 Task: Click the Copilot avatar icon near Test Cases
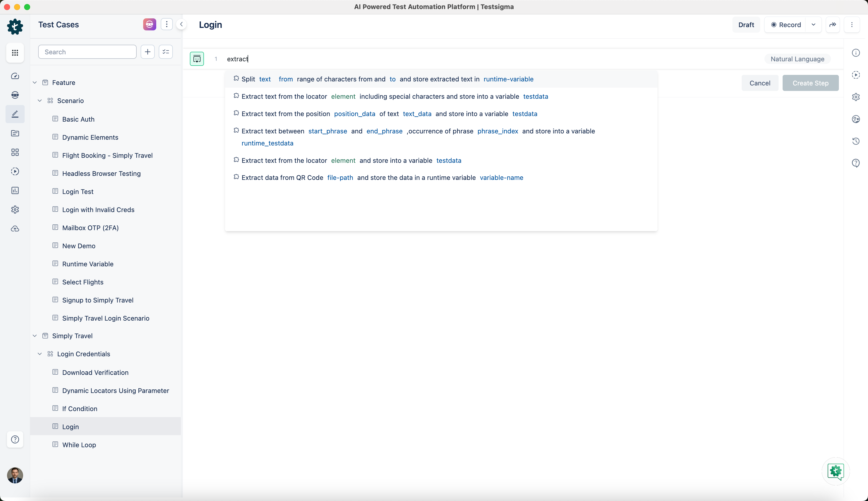coord(149,24)
